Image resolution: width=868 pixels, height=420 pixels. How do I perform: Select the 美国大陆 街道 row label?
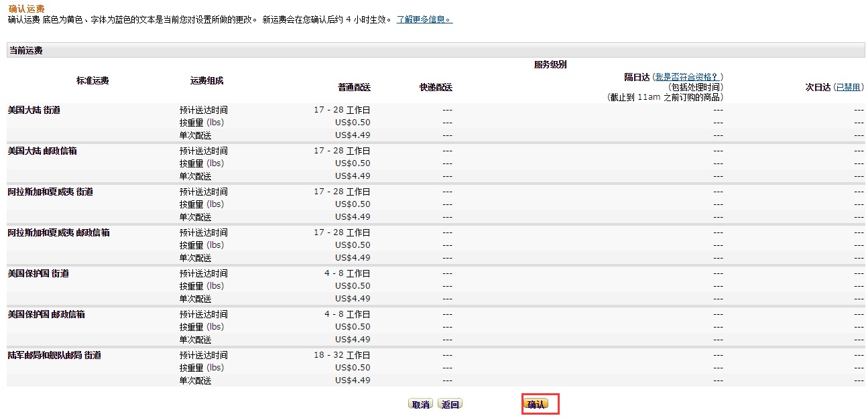[x=34, y=110]
